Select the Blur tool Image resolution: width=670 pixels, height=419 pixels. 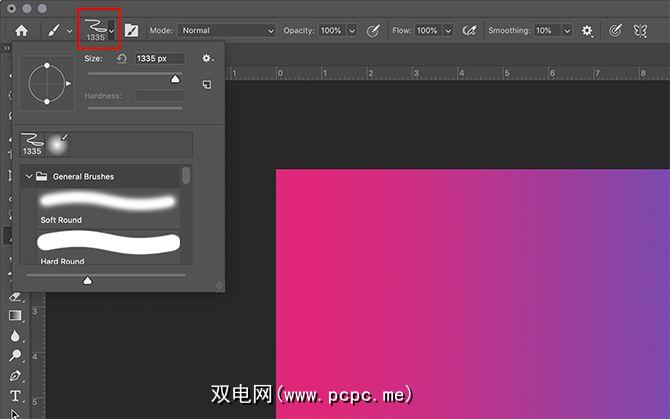click(x=15, y=336)
